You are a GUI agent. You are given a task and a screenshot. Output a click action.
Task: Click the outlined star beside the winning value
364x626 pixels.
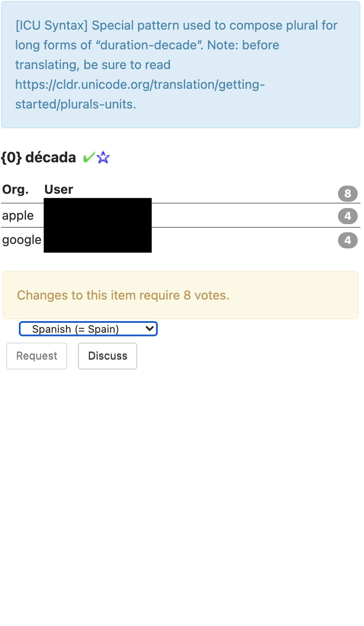click(103, 157)
